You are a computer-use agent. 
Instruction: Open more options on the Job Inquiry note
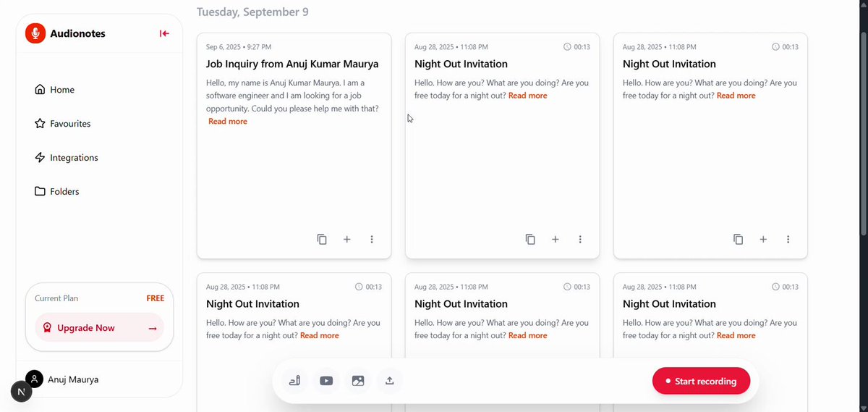point(372,239)
